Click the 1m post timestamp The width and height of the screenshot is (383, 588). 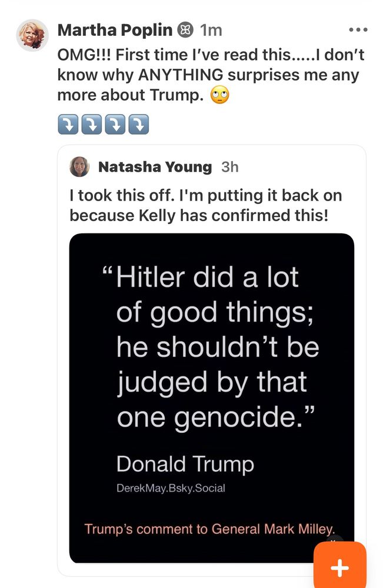[211, 30]
